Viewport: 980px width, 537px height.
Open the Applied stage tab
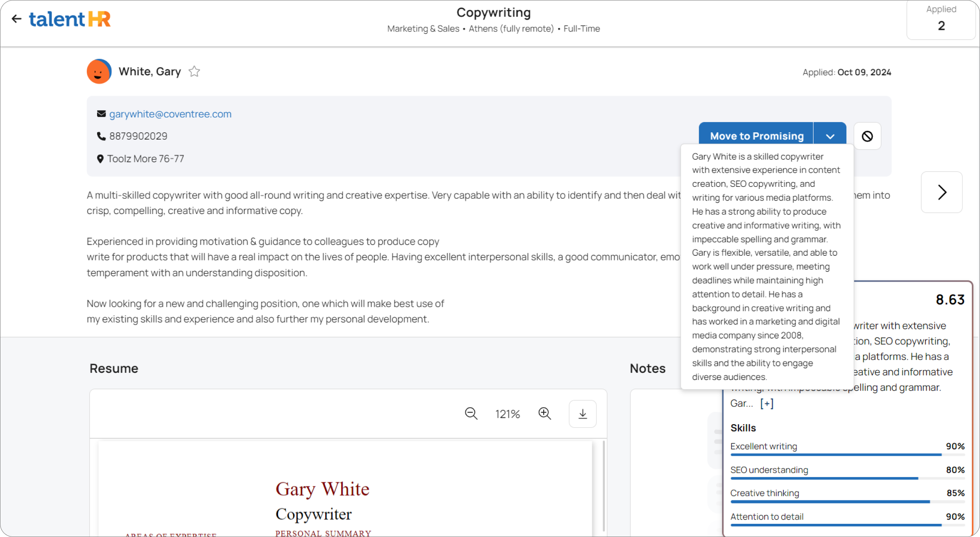click(941, 19)
